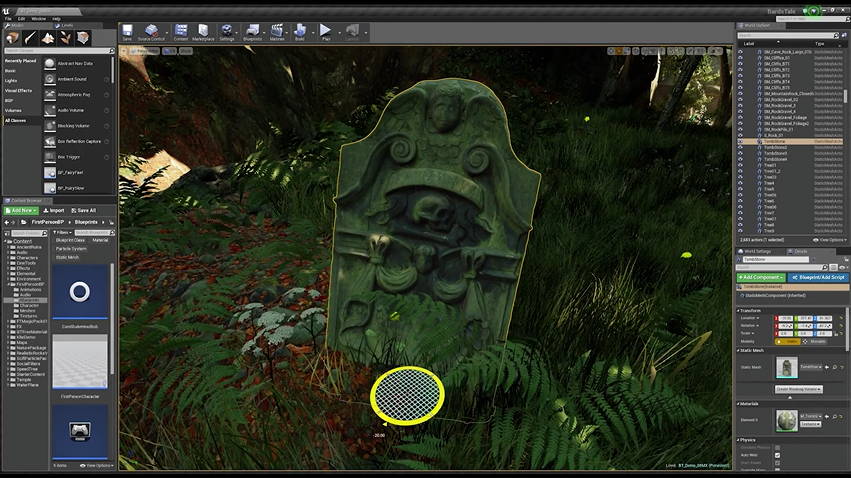Select the Foliage mode icon
Screen dimensions: 851x478
(x=65, y=37)
